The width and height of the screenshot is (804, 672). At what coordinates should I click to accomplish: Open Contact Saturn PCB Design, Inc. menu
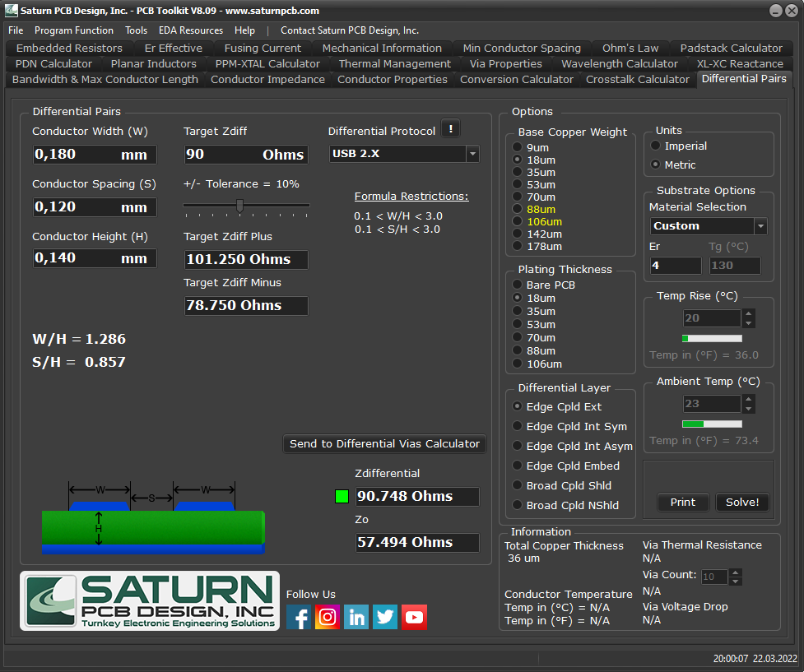[x=350, y=30]
